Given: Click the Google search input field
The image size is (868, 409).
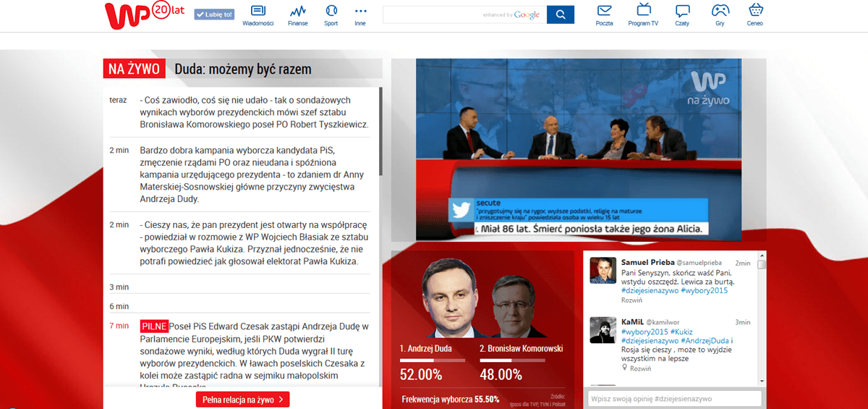Looking at the screenshot, I should [x=464, y=14].
